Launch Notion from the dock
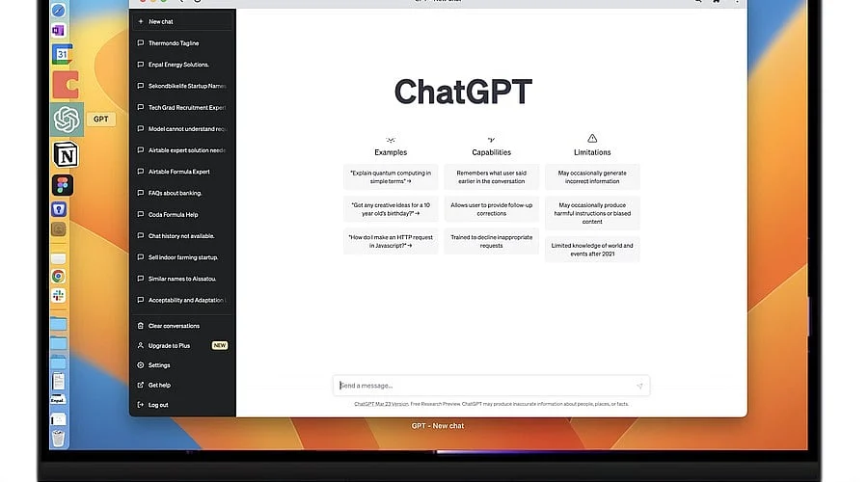 pos(66,155)
